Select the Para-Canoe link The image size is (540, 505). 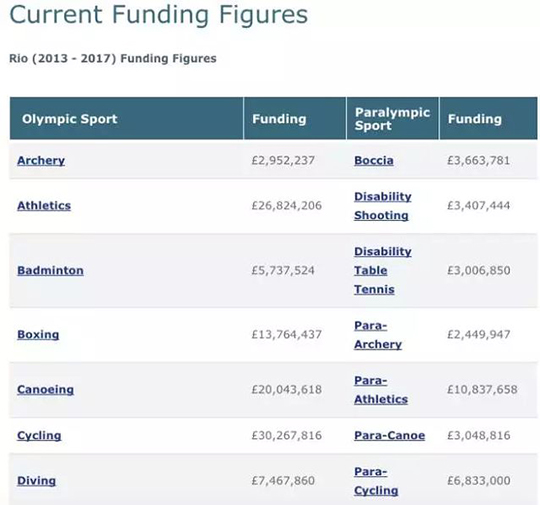[390, 436]
